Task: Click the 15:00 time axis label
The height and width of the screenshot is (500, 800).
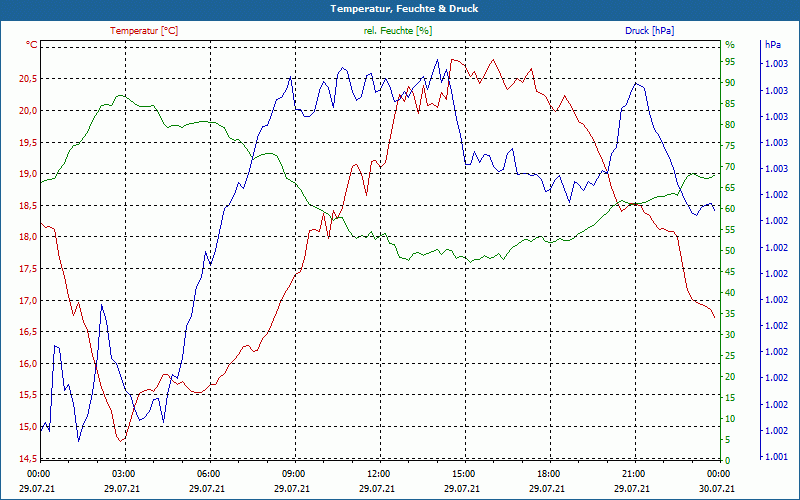Action: click(463, 474)
